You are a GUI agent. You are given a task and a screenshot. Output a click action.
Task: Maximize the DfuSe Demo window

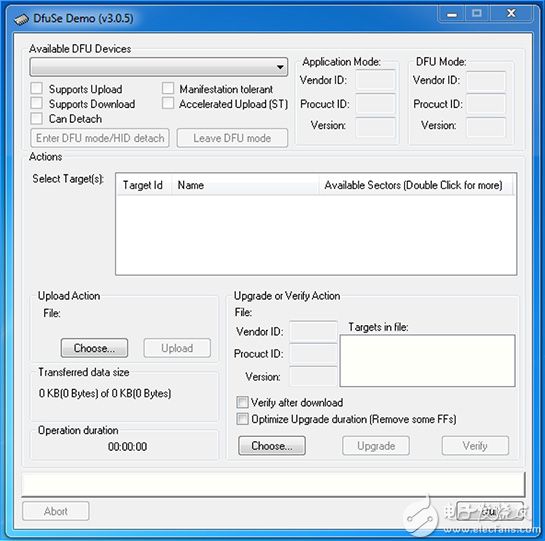[x=477, y=14]
